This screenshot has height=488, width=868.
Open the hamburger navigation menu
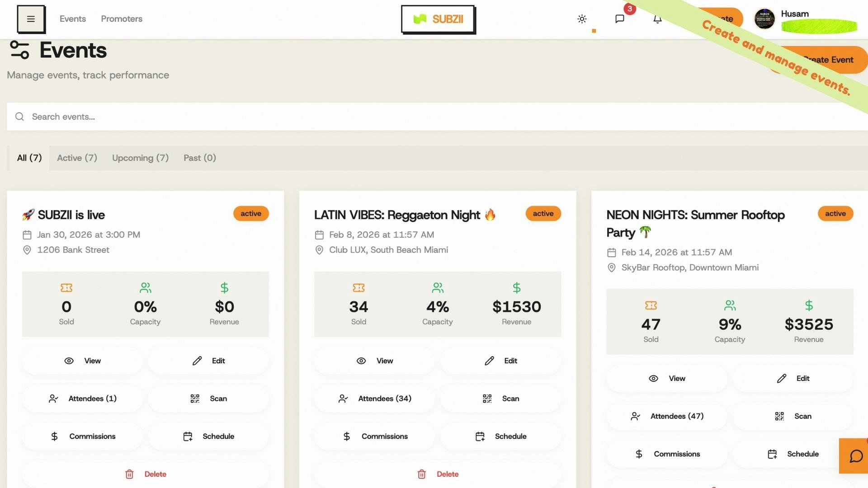tap(31, 19)
